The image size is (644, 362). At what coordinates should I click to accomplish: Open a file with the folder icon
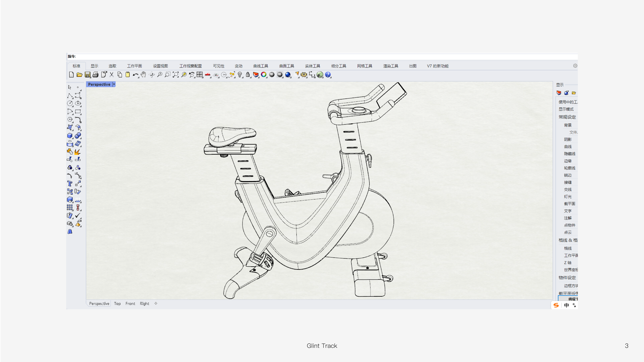coord(79,75)
